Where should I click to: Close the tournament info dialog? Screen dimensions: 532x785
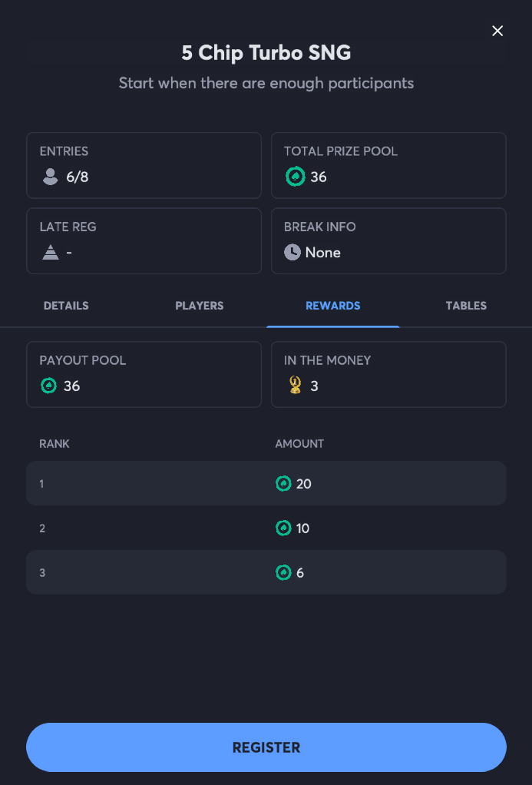[x=497, y=31]
